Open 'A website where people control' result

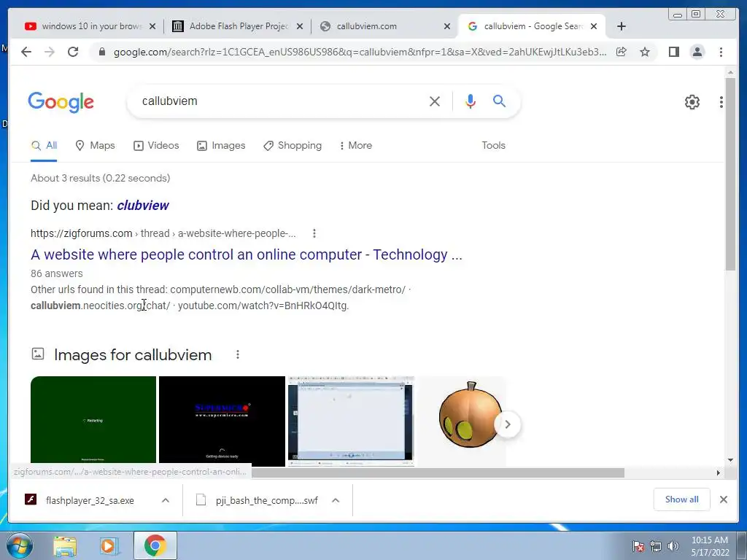247,254
